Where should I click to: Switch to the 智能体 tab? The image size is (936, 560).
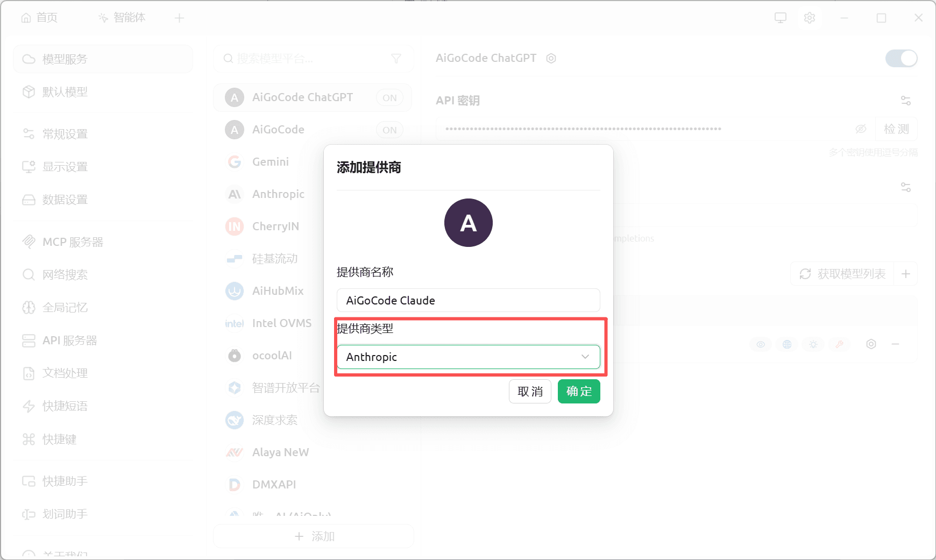point(122,18)
